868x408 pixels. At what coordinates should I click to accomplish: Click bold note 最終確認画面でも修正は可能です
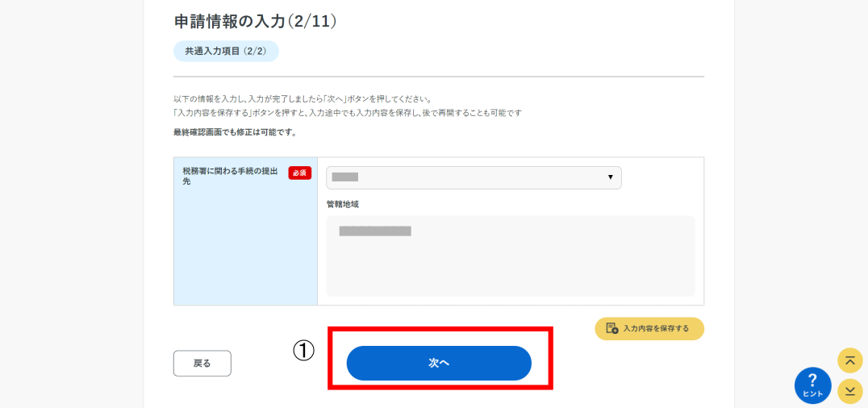point(235,133)
